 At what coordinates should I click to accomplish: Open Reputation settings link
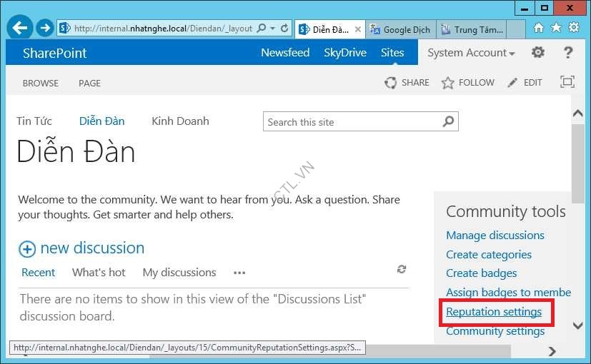494,312
